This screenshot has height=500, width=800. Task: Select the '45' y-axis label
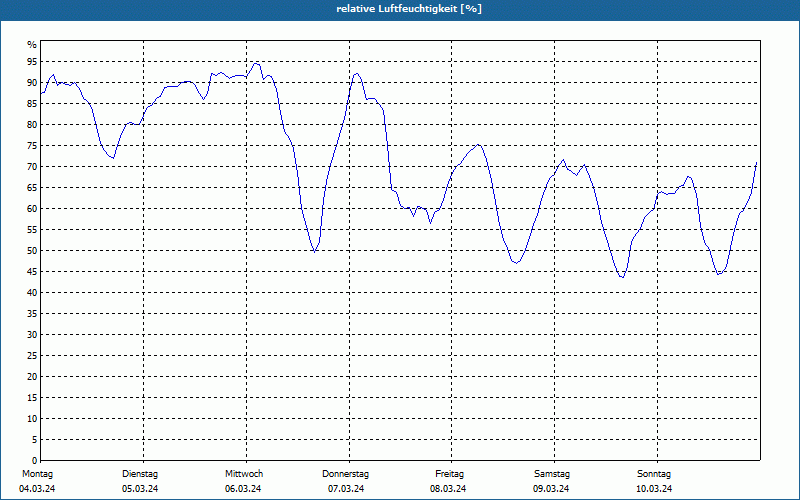coord(32,271)
